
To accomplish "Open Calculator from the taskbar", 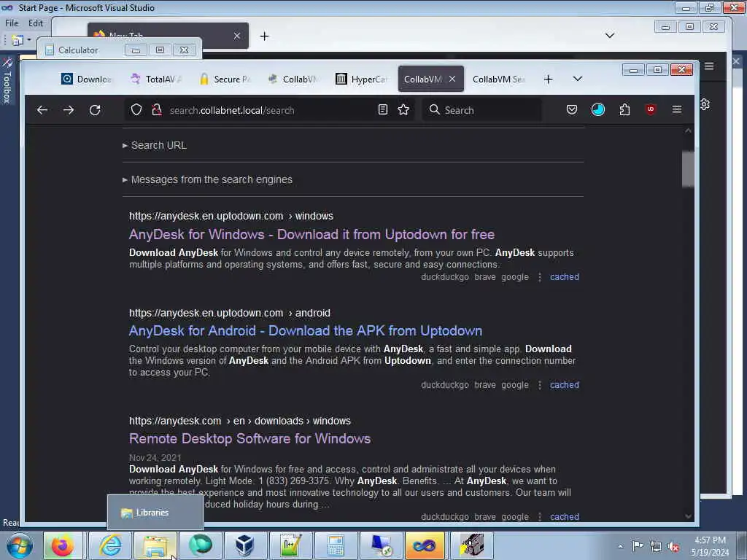I will [336, 545].
